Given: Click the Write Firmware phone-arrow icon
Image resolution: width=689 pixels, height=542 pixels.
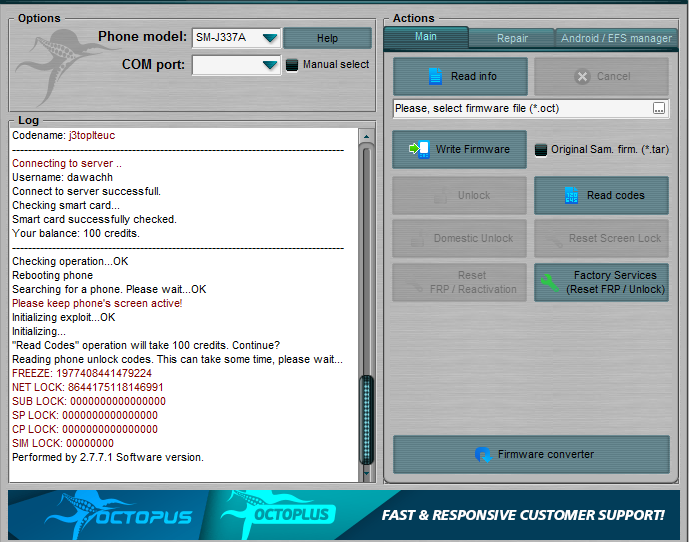Looking at the screenshot, I should click(x=419, y=149).
